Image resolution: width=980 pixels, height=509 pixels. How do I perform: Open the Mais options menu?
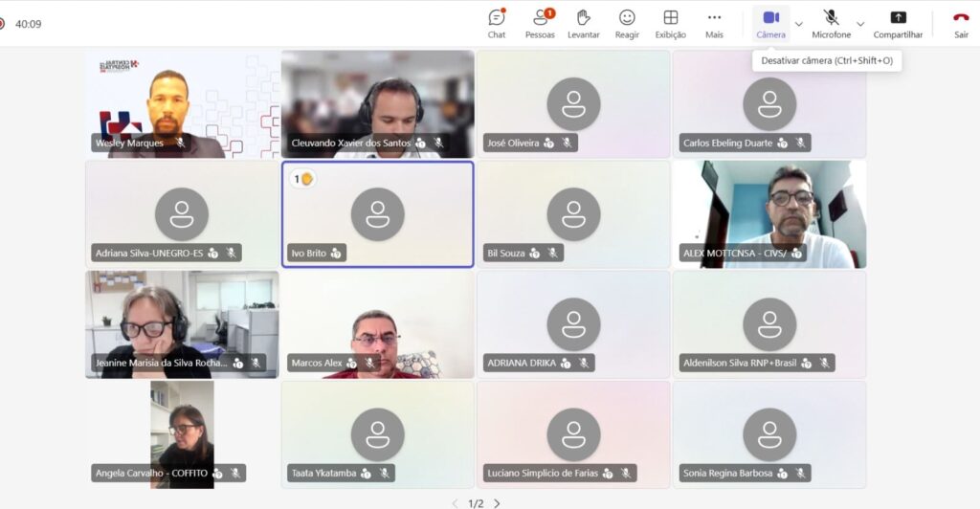click(x=714, y=23)
